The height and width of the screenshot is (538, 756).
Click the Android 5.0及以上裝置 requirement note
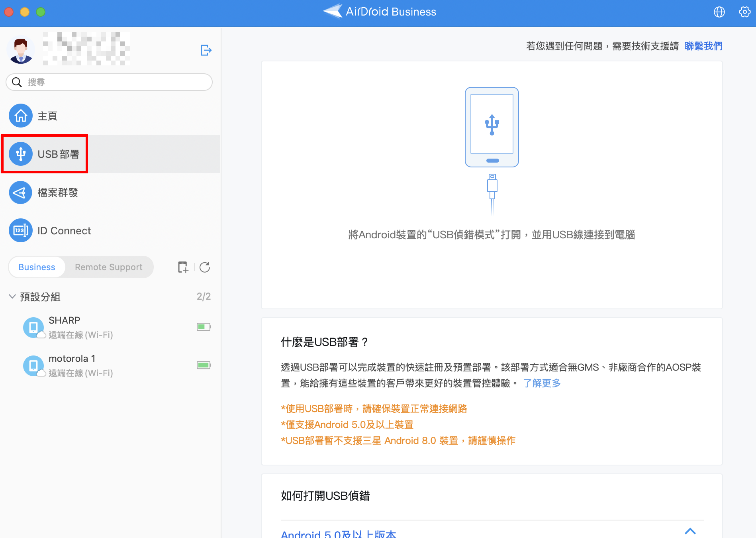pyautogui.click(x=347, y=425)
